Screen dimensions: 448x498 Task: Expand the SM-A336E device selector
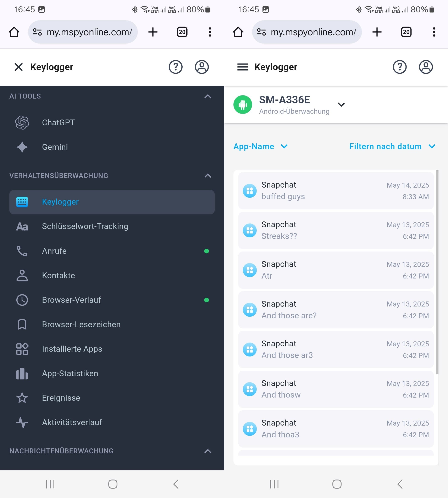(341, 105)
